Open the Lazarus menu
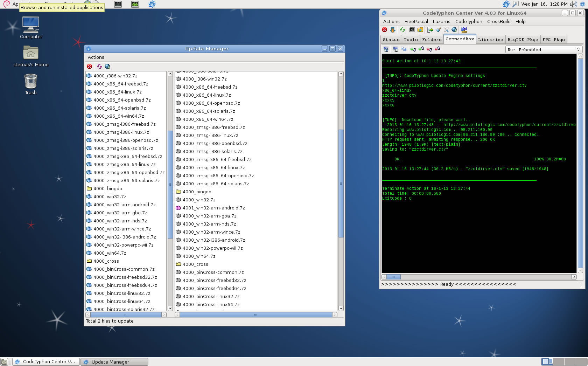 tap(441, 21)
